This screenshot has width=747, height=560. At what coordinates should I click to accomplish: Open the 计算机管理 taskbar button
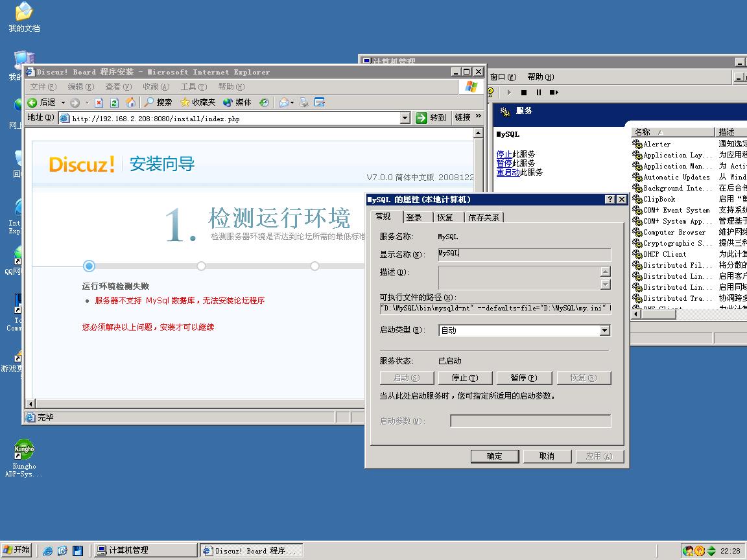pos(145,550)
